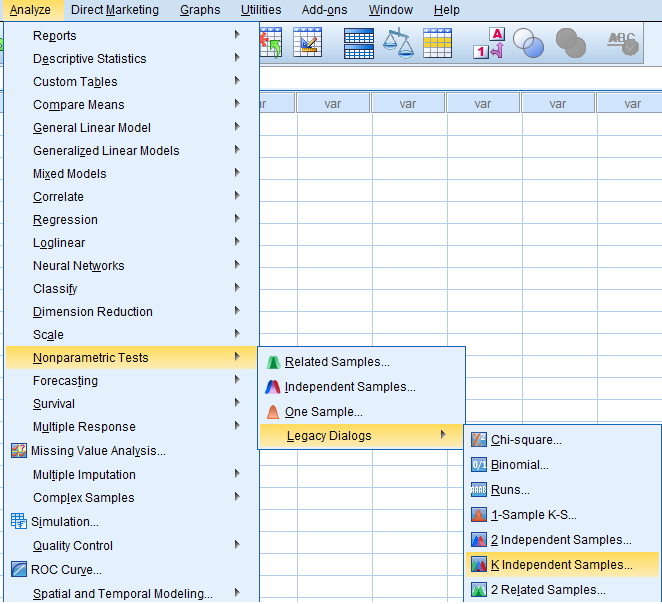This screenshot has width=662, height=604.
Task: Open the Window menu
Action: pos(391,10)
